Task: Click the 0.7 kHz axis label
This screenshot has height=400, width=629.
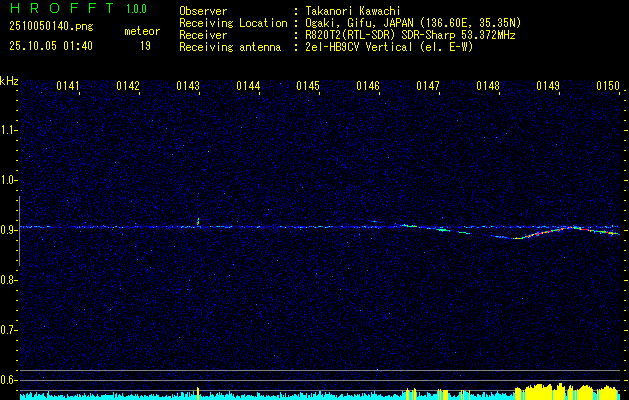Action: tap(8, 330)
